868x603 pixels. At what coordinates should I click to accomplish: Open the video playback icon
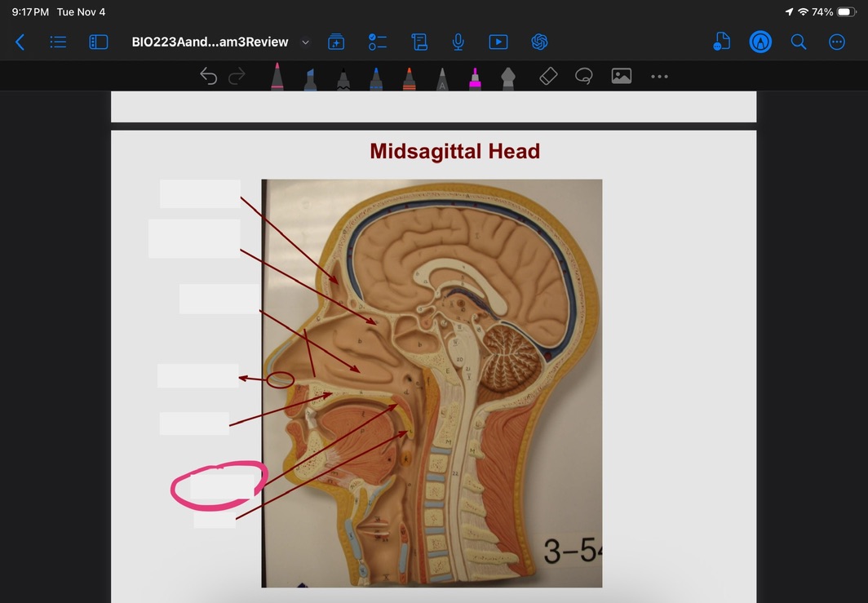[x=498, y=42]
